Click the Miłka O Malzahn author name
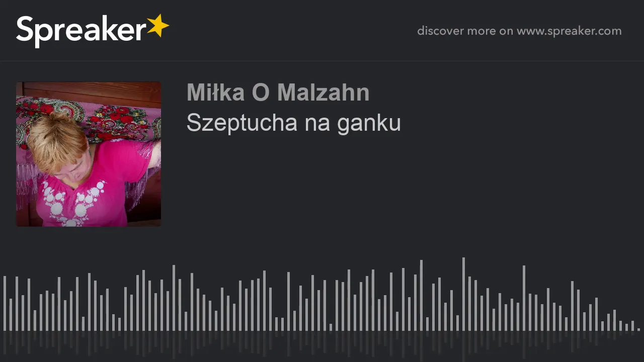The width and height of the screenshot is (644, 362). (278, 93)
